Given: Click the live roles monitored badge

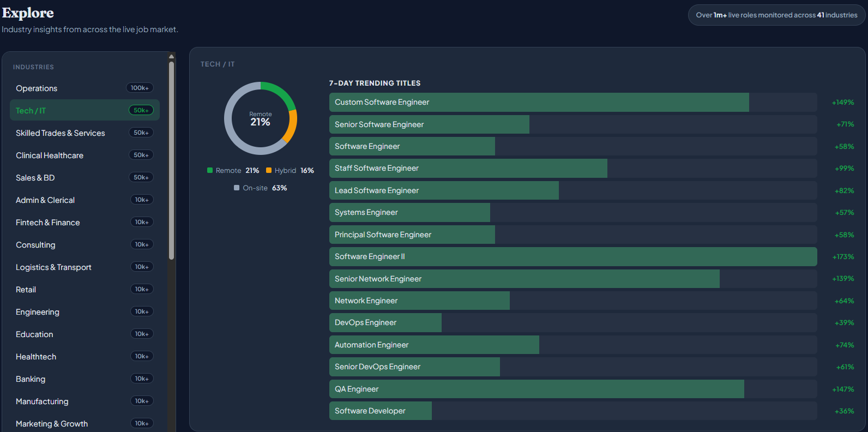Looking at the screenshot, I should click(x=777, y=15).
